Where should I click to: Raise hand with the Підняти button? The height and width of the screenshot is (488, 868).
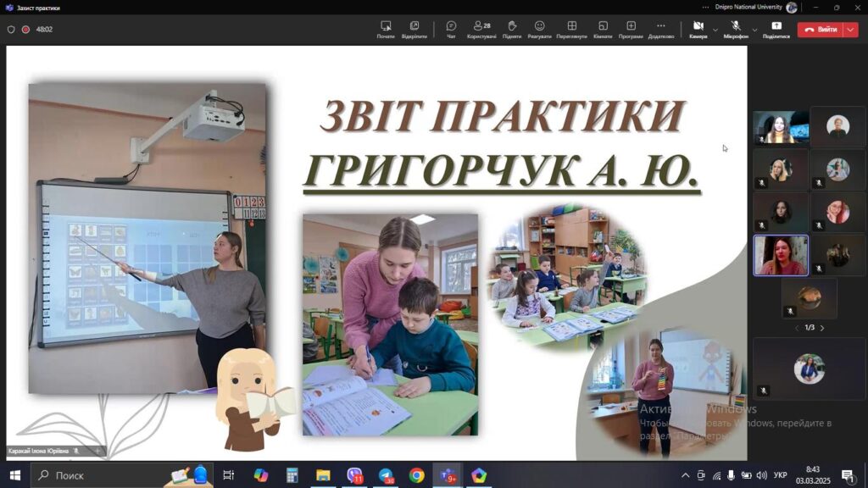511,30
